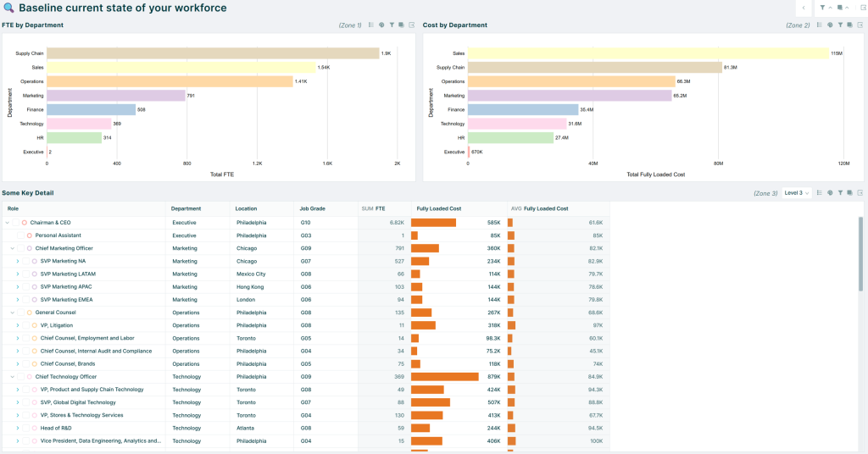The image size is (868, 454).
Task: Click the Sales bar in the Cost chart
Action: [648, 53]
